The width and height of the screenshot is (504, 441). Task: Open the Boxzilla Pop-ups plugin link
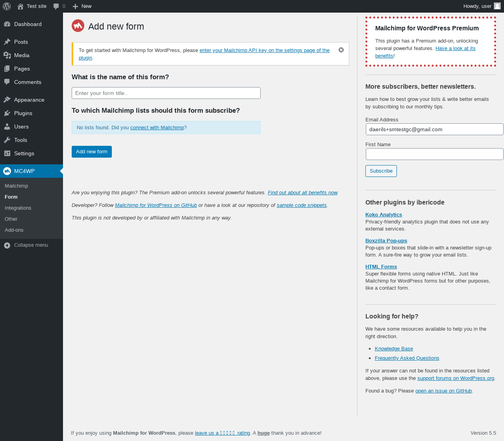(x=386, y=241)
